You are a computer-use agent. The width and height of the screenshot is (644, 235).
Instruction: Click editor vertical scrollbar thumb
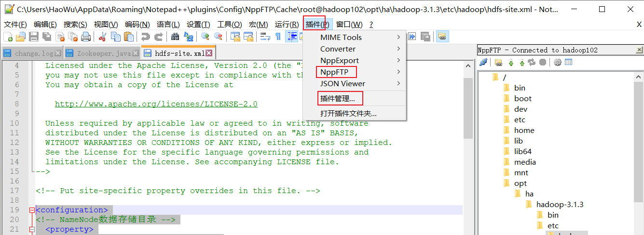[x=468, y=108]
